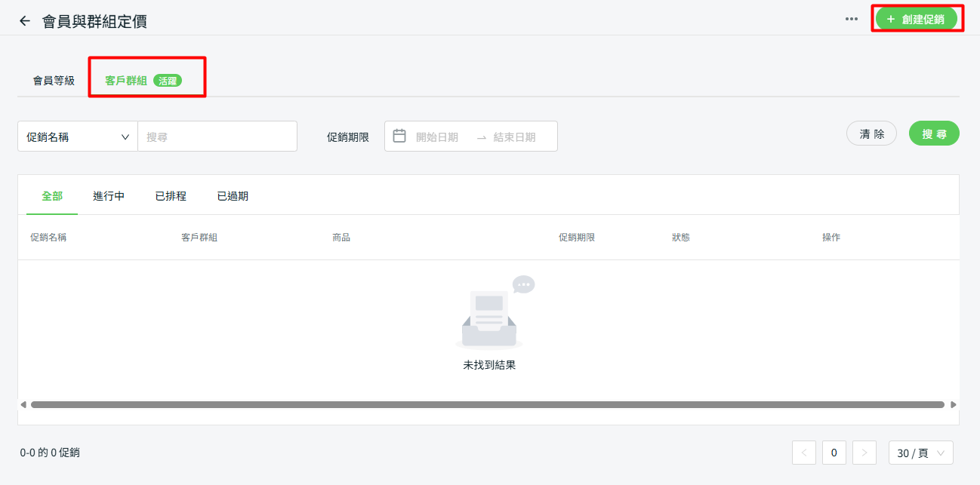This screenshot has height=485, width=980.
Task: Click the back arrow icon
Action: tap(25, 21)
